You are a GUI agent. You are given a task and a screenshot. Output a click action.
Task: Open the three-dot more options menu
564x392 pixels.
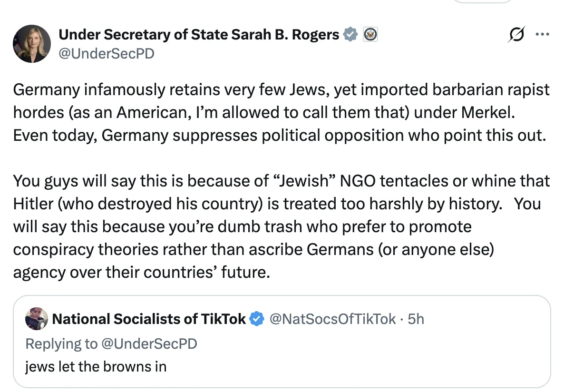[x=542, y=35]
